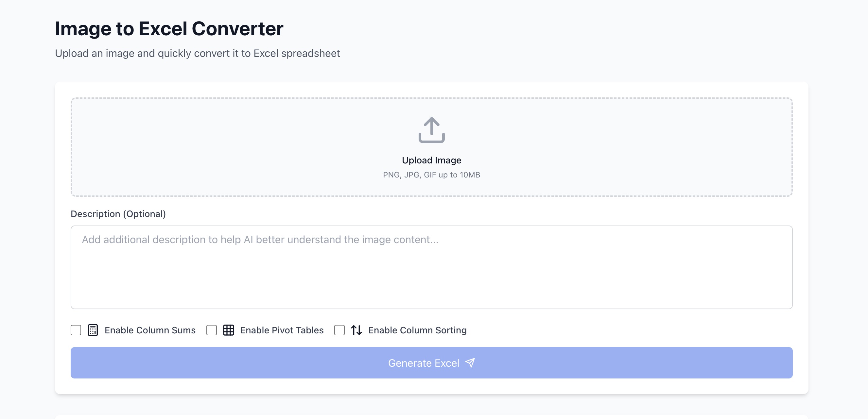The width and height of the screenshot is (868, 419).
Task: Click the up-down arrows sorting icon
Action: pyautogui.click(x=356, y=330)
